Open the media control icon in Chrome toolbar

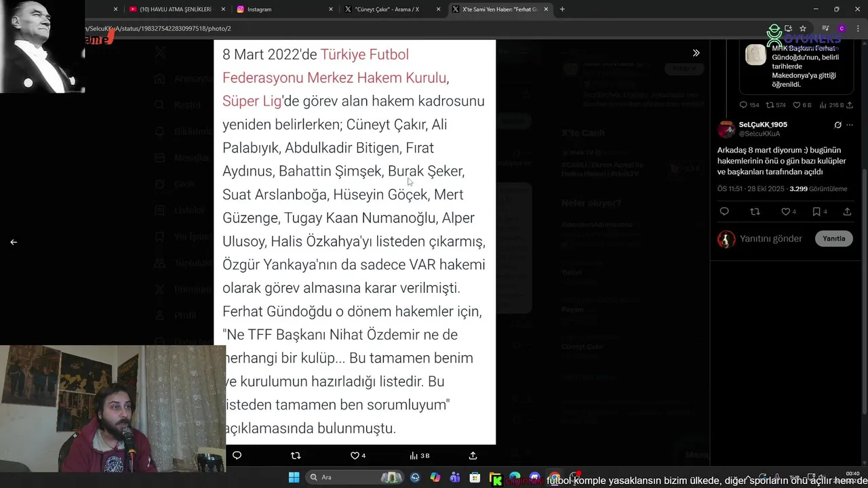coord(825,28)
